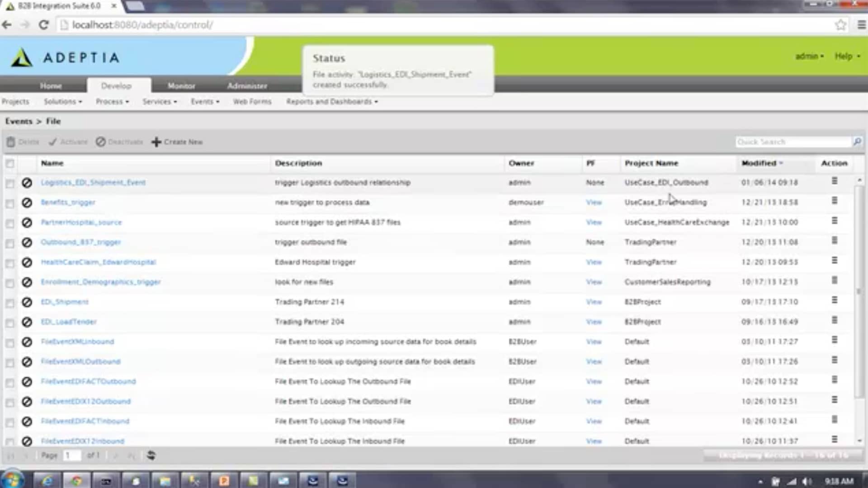The width and height of the screenshot is (868, 488).
Task: Open action menu for Logistics_EDI_Shipment_Event row
Action: pyautogui.click(x=835, y=181)
